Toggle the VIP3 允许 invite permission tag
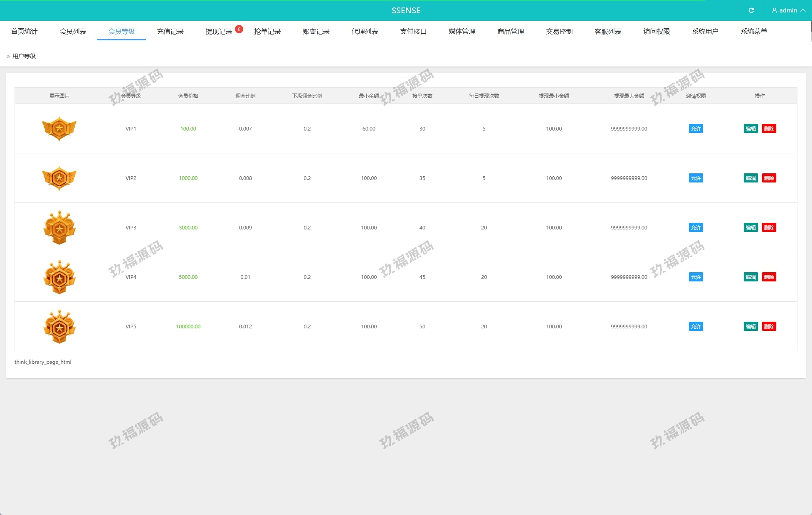Viewport: 812px width, 515px height. (696, 227)
